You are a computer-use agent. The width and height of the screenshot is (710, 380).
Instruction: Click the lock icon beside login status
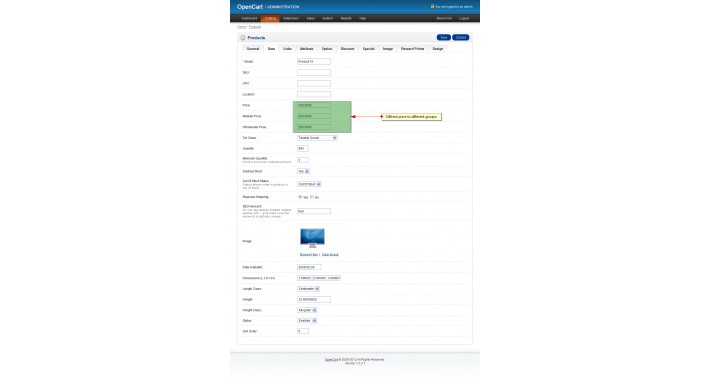coord(432,6)
